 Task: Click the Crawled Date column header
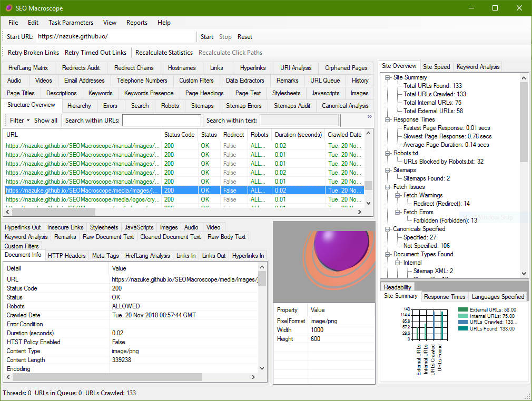click(344, 135)
